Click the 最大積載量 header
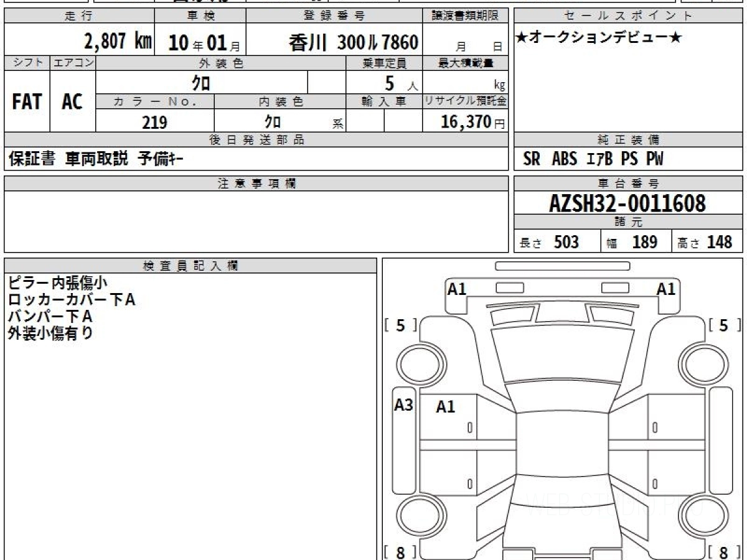The width and height of the screenshot is (747, 560). pyautogui.click(x=466, y=63)
